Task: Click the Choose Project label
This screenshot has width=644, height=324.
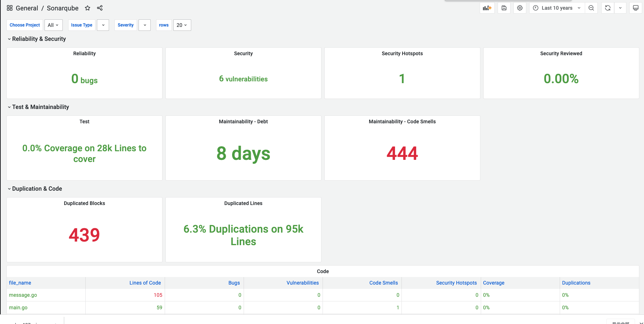Action: pyautogui.click(x=25, y=25)
